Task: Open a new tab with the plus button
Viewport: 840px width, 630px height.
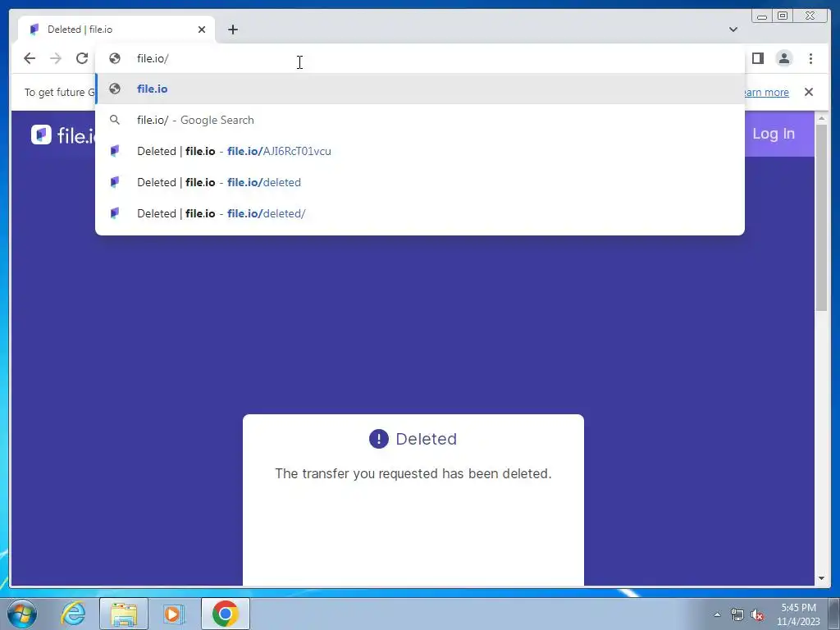Action: tap(232, 30)
